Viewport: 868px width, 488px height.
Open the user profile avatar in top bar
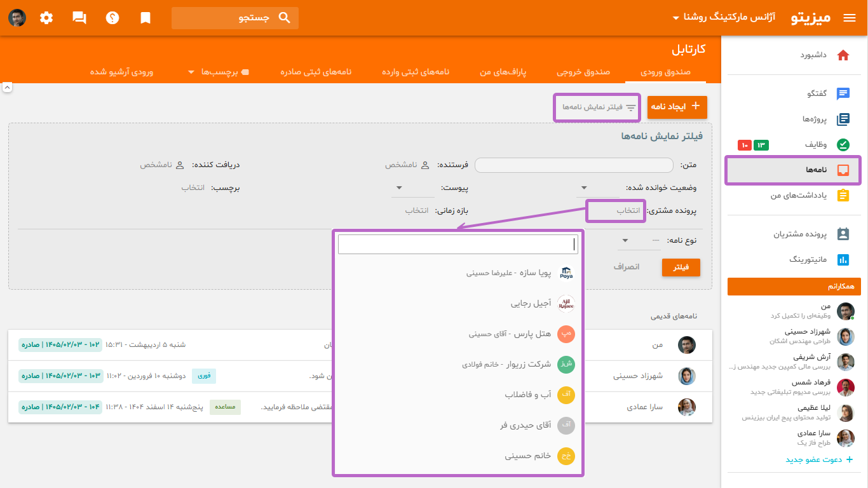click(x=17, y=18)
